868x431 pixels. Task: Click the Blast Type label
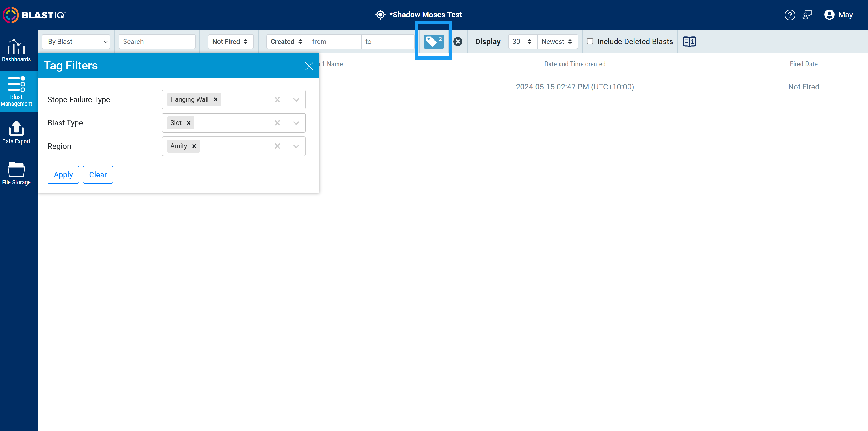65,123
